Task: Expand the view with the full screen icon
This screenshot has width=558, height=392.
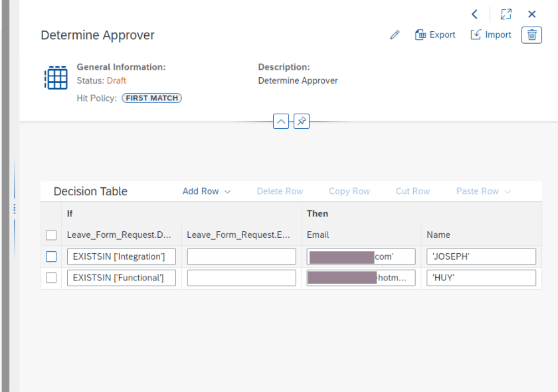Action: (506, 14)
